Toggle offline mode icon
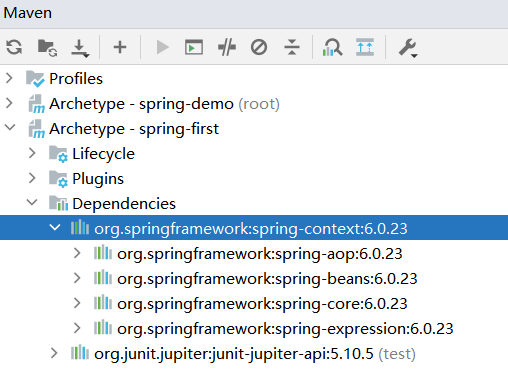This screenshot has width=508, height=377. coord(227,47)
